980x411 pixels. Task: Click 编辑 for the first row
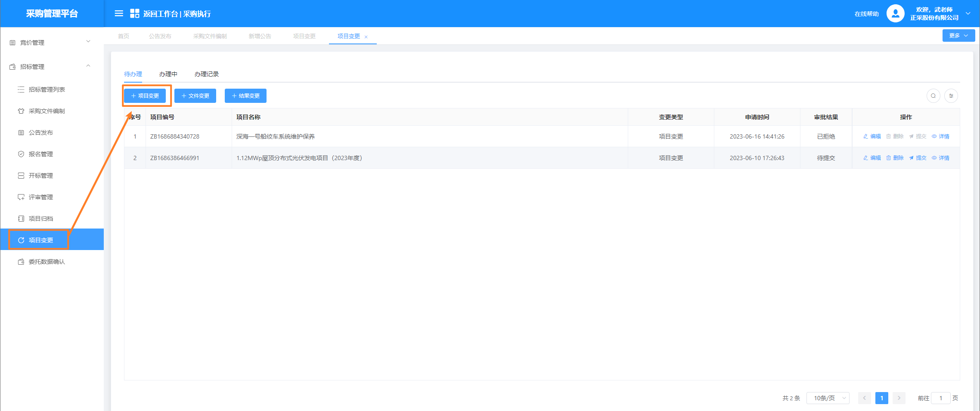872,136
